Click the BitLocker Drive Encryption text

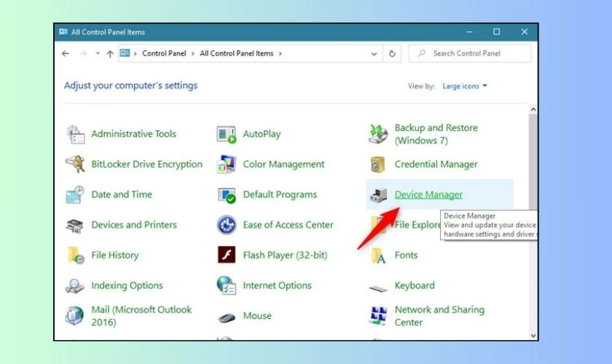146,165
